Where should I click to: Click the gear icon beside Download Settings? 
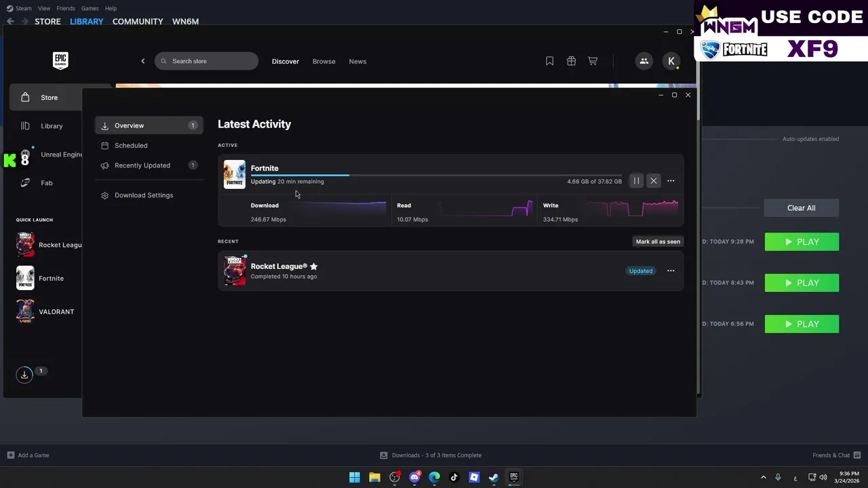point(104,195)
